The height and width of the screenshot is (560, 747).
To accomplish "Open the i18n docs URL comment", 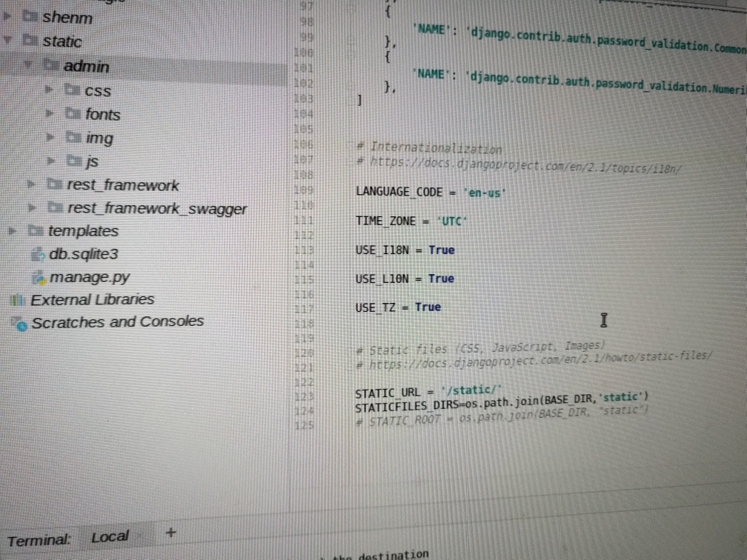I will 519,165.
